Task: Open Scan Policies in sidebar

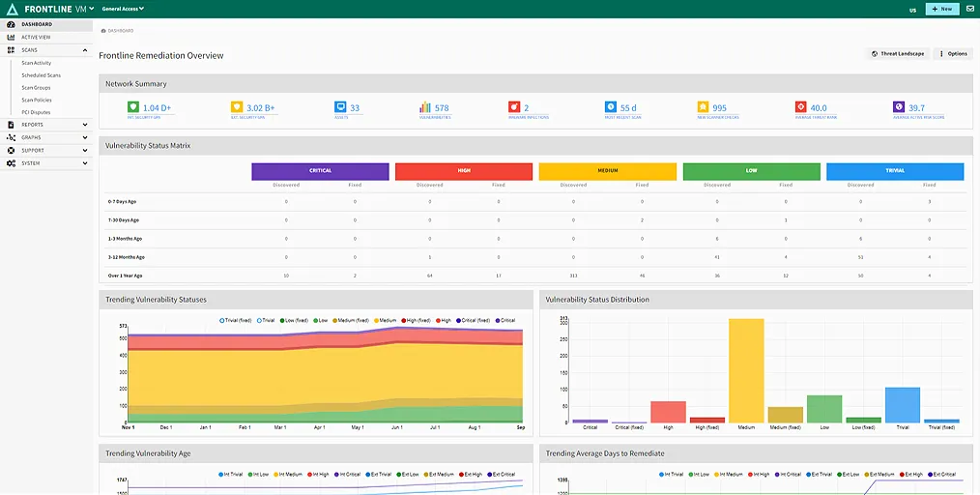Action: tap(37, 100)
